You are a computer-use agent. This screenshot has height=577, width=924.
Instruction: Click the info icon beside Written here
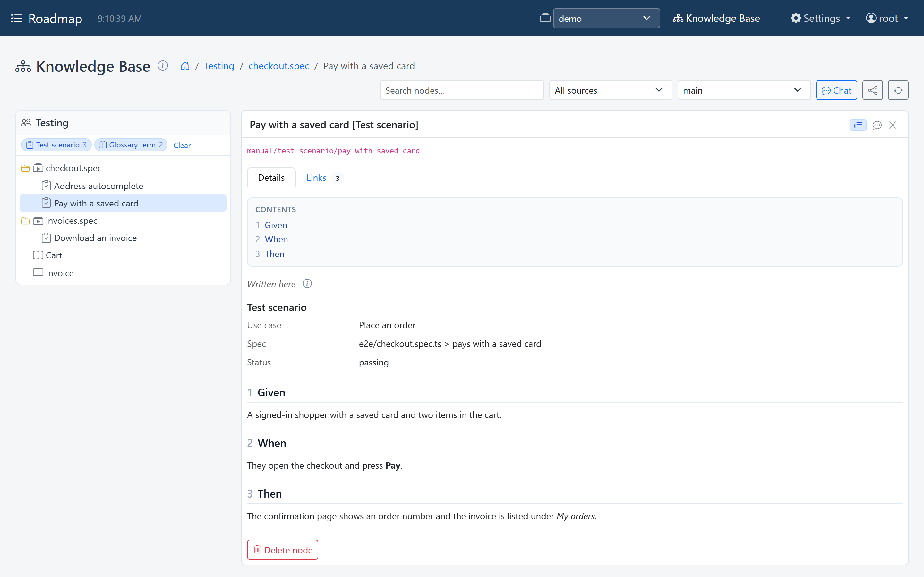pyautogui.click(x=307, y=284)
